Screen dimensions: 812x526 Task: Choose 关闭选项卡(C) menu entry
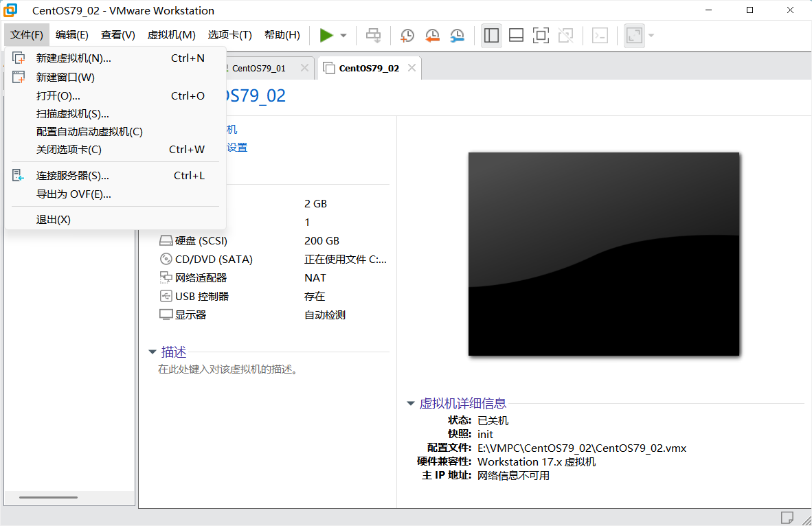115,150
